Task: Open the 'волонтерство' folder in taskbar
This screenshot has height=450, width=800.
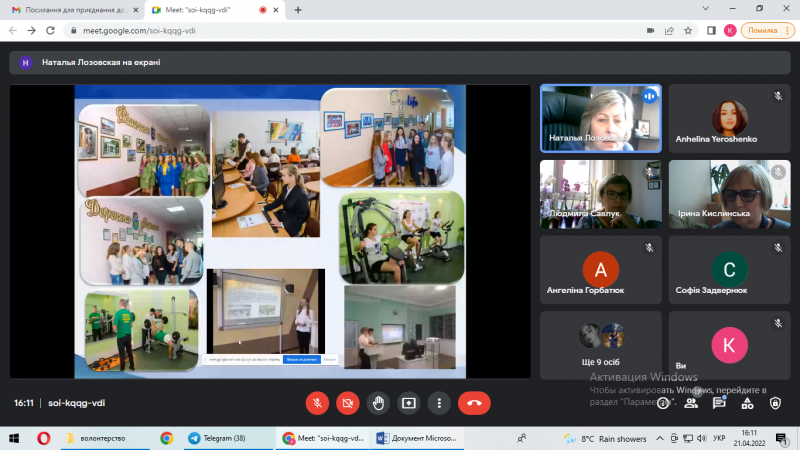Action: coord(105,438)
